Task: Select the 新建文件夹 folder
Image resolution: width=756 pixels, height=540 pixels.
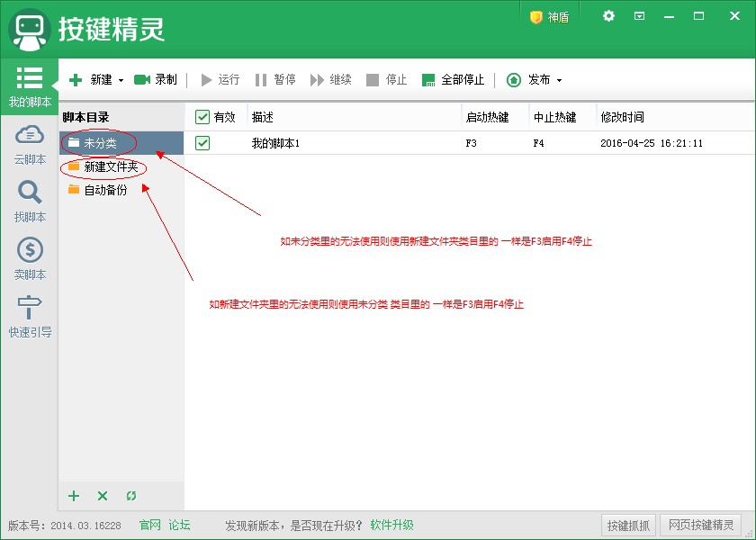Action: pos(110,166)
